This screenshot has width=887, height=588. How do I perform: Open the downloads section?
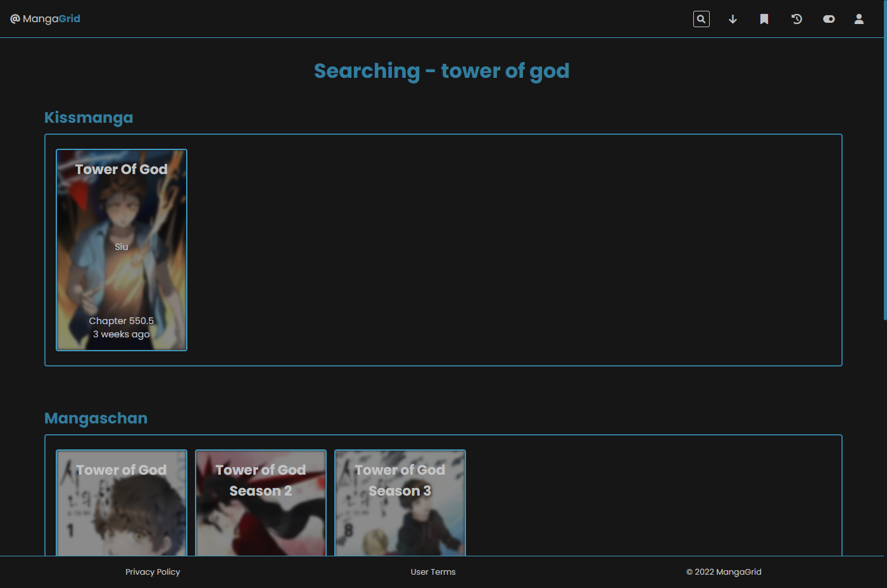733,19
